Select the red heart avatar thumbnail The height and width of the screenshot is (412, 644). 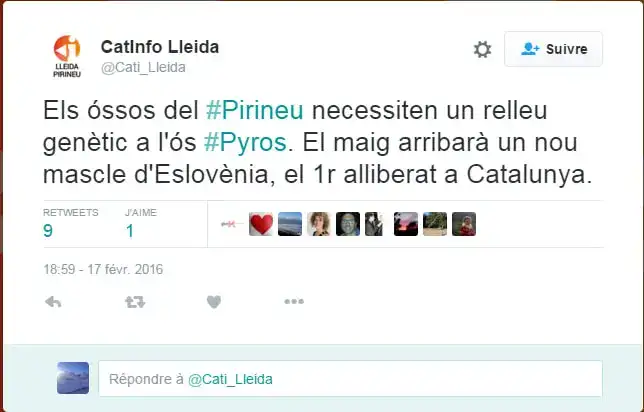[x=261, y=224]
